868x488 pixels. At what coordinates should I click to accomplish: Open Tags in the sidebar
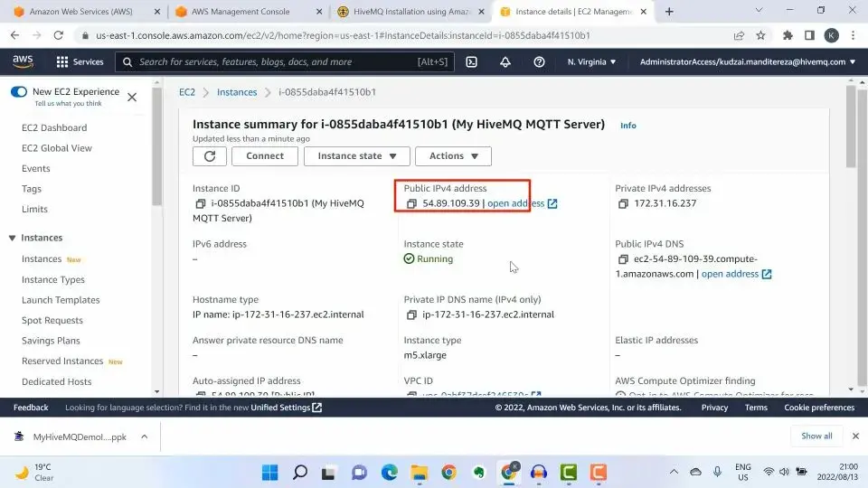(x=32, y=189)
